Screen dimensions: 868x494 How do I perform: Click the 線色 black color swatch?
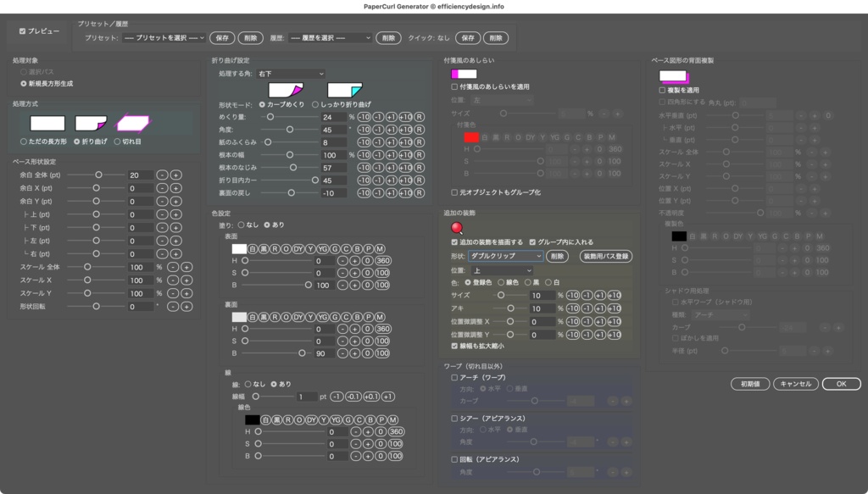pyautogui.click(x=253, y=420)
